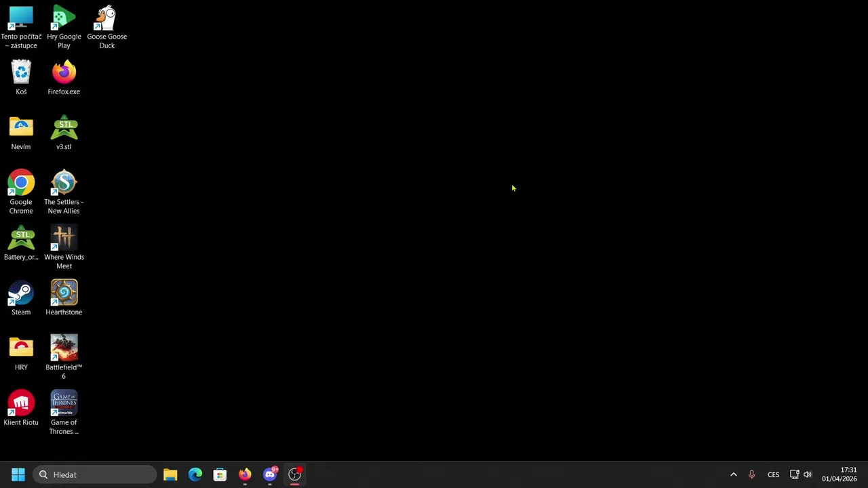The height and width of the screenshot is (488, 868).
Task: Click the microphone icon in system tray
Action: point(751,474)
